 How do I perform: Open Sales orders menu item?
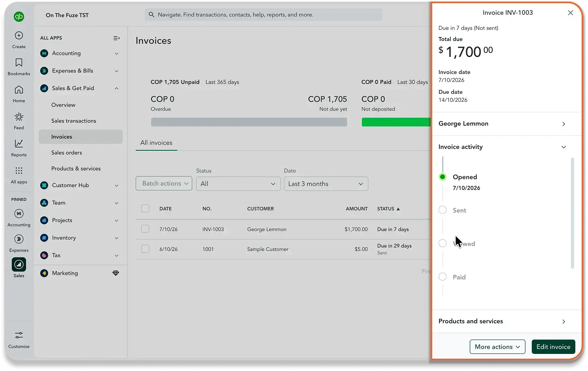point(66,153)
